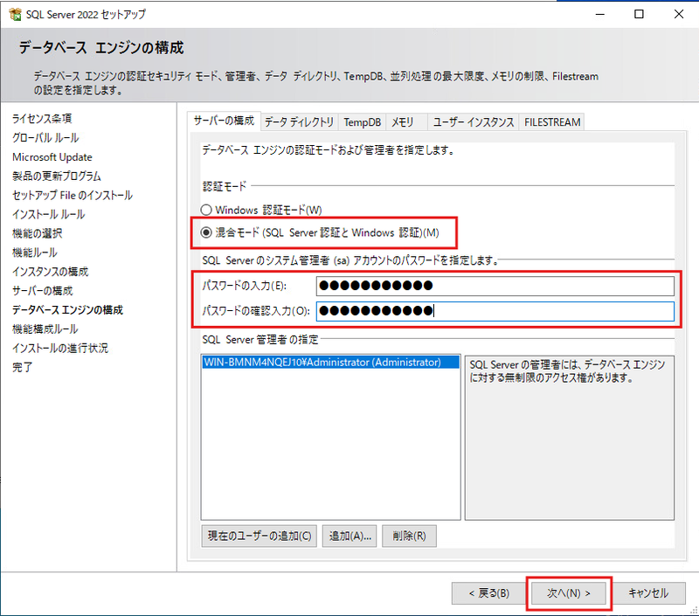Click the admin description panel text
The width and height of the screenshot is (699, 616).
[567, 371]
